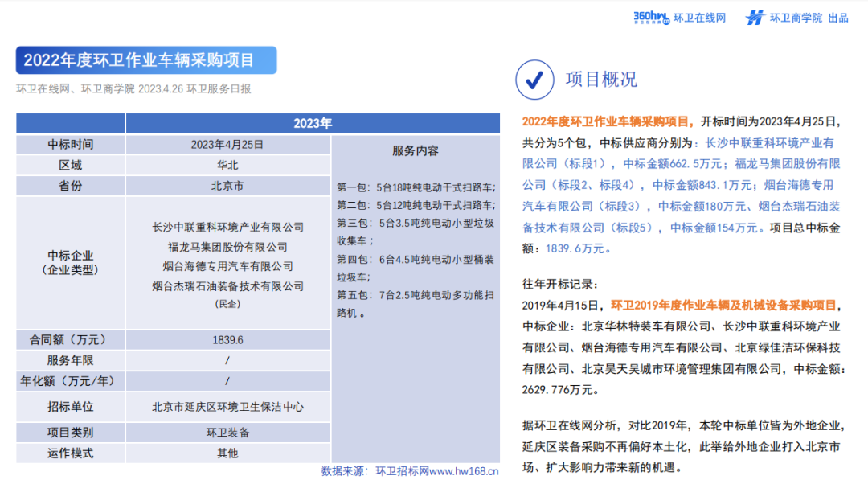
Task: Click the 往年开标记录 line
Action: 560,284
